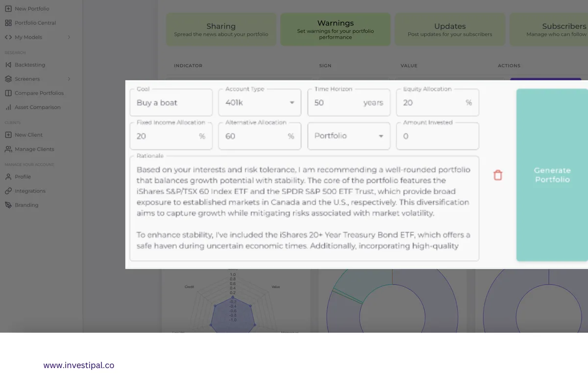The width and height of the screenshot is (588, 392).
Task: Click the Generate Portfolio button
Action: click(552, 174)
